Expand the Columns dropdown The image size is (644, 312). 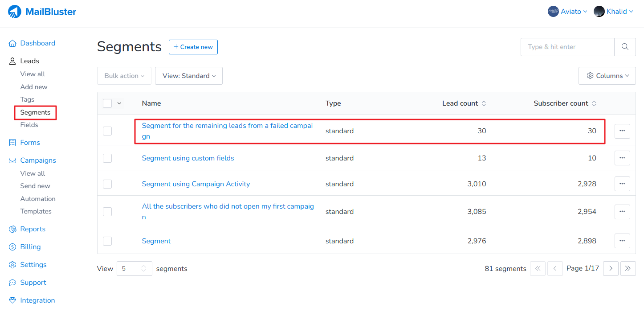click(607, 76)
